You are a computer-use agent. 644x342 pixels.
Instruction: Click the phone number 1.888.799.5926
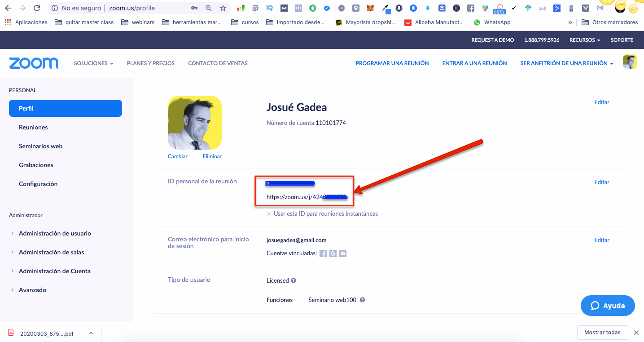tap(542, 40)
